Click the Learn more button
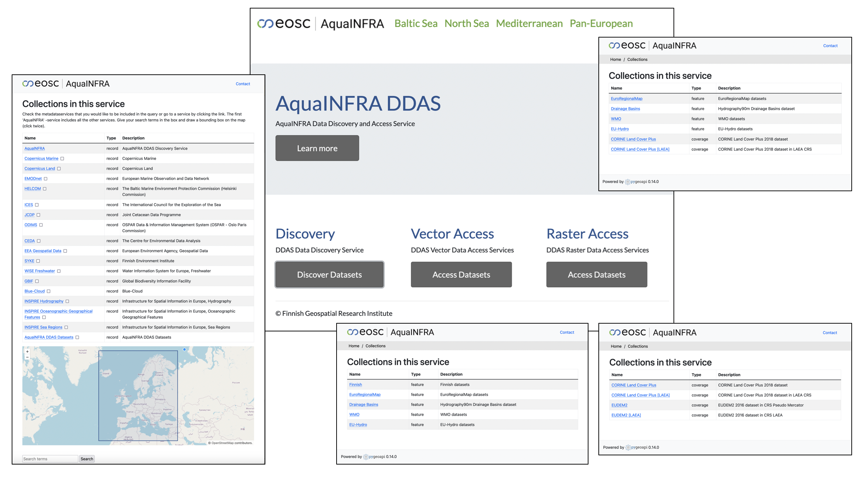 pyautogui.click(x=317, y=148)
